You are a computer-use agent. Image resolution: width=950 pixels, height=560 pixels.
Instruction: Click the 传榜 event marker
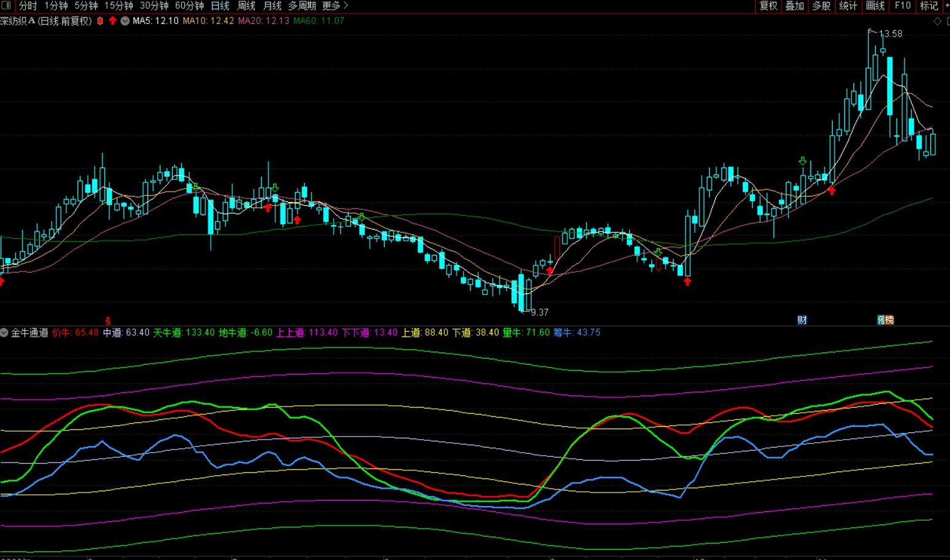click(885, 320)
